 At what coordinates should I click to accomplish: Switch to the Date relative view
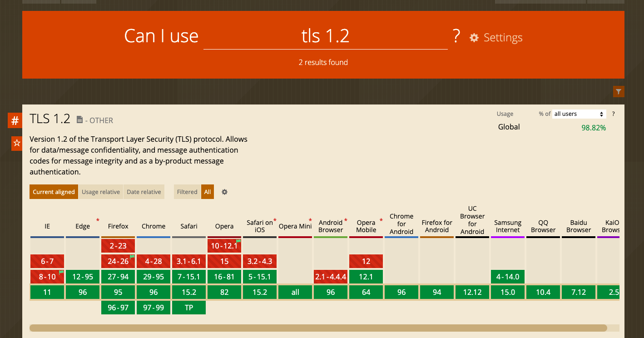144,192
